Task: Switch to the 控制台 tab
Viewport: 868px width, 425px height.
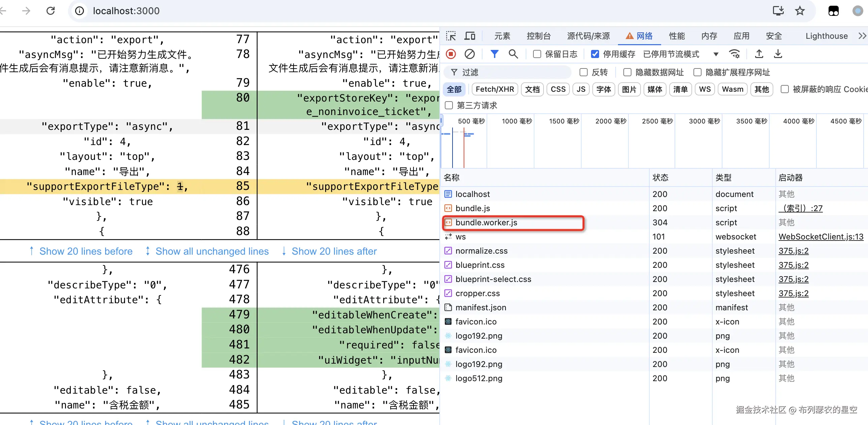Action: point(538,36)
